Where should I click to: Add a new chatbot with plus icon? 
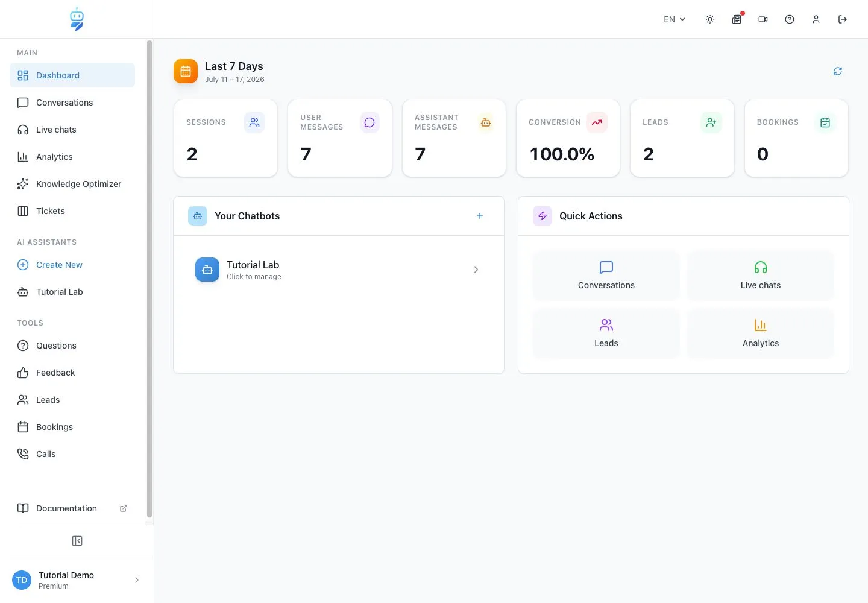pos(480,216)
